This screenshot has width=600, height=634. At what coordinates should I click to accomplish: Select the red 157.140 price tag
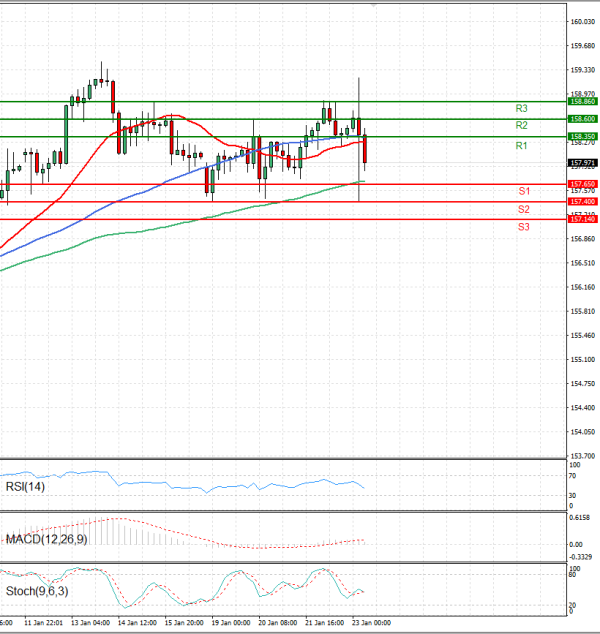[x=582, y=219]
